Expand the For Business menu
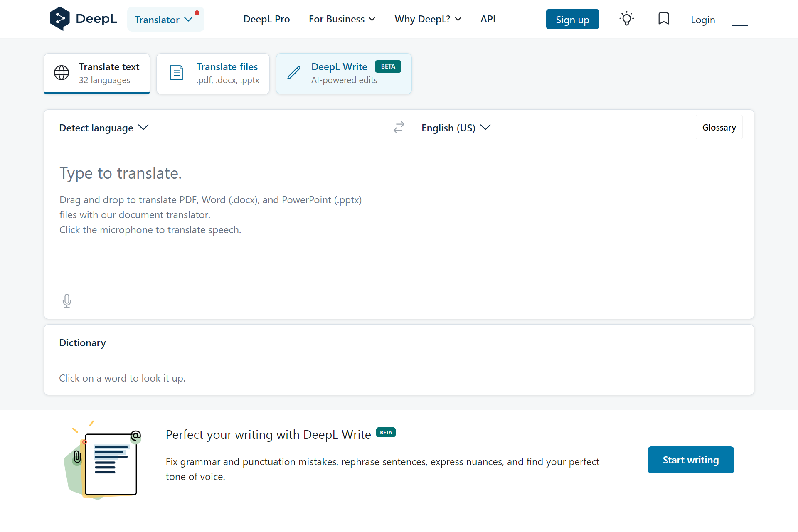The width and height of the screenshot is (798, 532). 342,19
